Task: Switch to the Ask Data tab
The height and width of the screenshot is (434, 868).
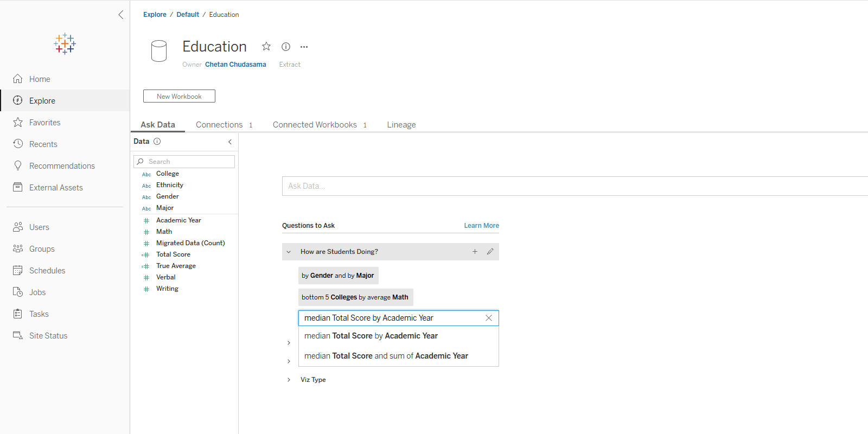Action: (158, 125)
